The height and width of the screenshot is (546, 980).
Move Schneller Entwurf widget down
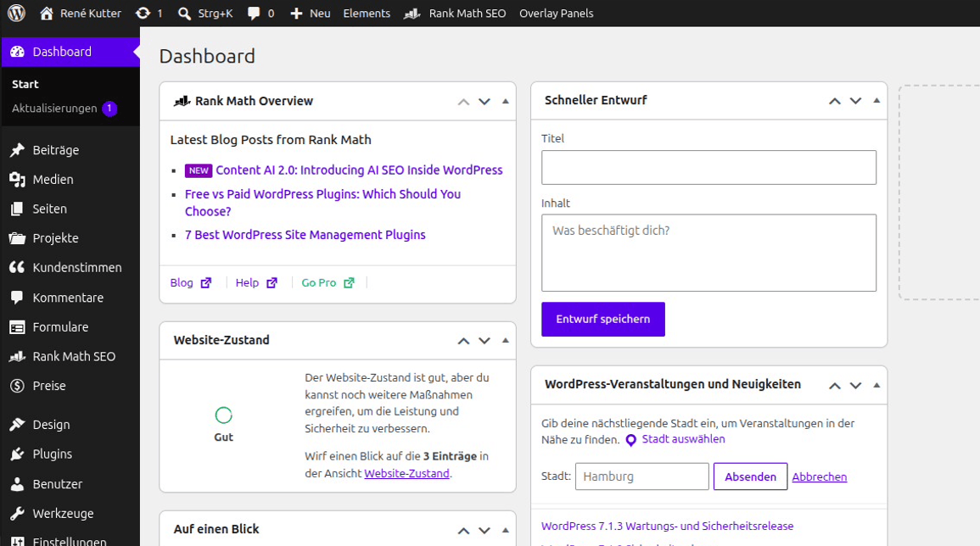coord(855,101)
